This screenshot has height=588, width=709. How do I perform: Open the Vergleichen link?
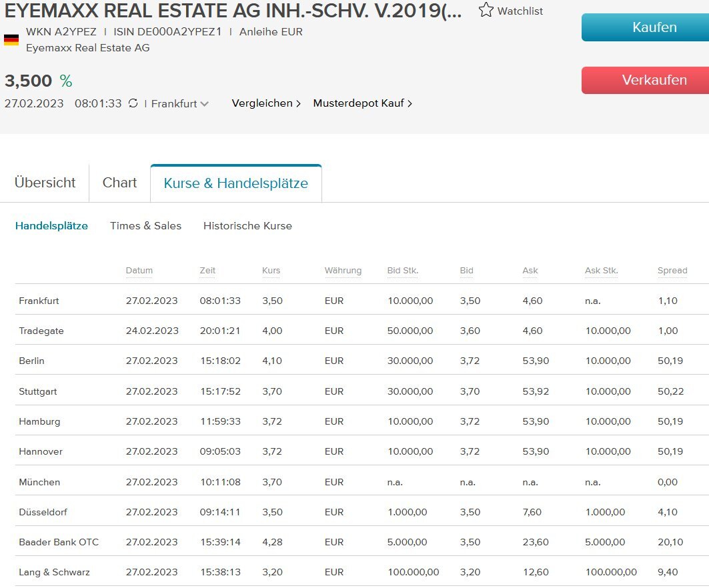[266, 103]
